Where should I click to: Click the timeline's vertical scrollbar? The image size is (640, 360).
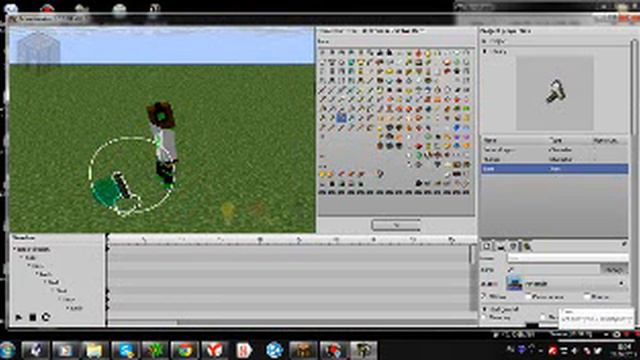[473, 278]
